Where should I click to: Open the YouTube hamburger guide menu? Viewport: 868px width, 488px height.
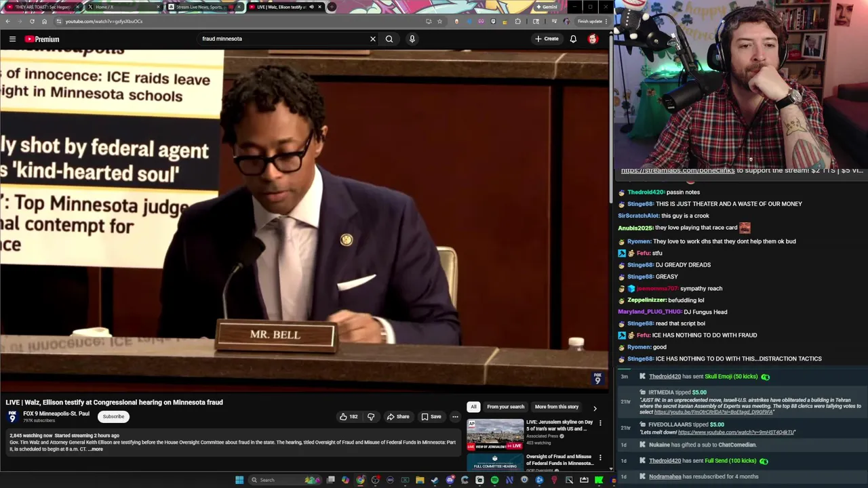click(x=12, y=39)
